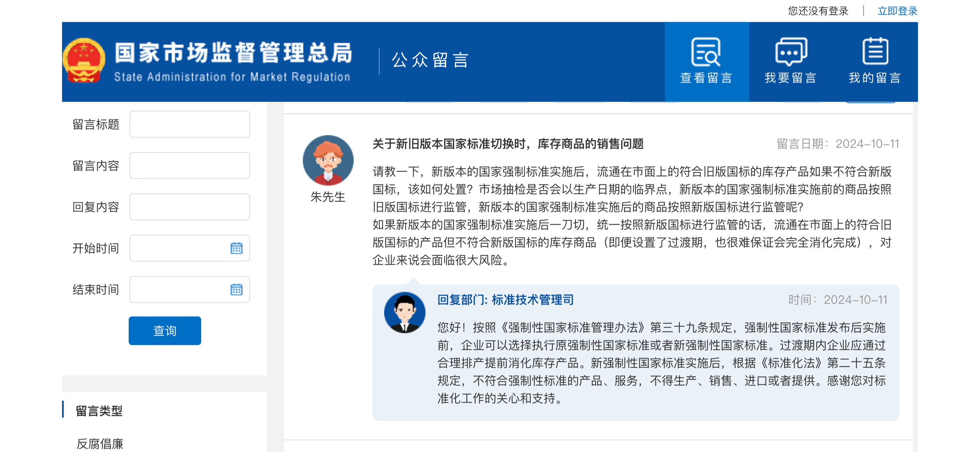Click the reply body starting 您好！按照
Screen dimensions: 980x452
pos(662,363)
